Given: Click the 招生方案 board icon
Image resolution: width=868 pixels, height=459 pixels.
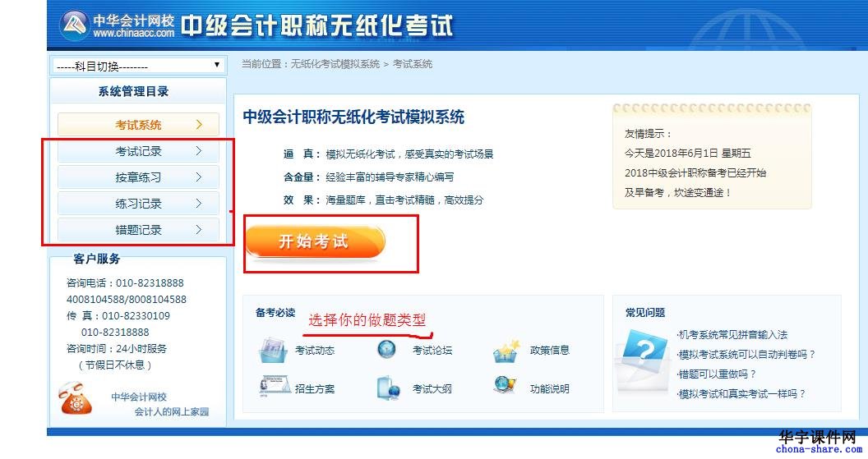Looking at the screenshot, I should coord(275,386).
